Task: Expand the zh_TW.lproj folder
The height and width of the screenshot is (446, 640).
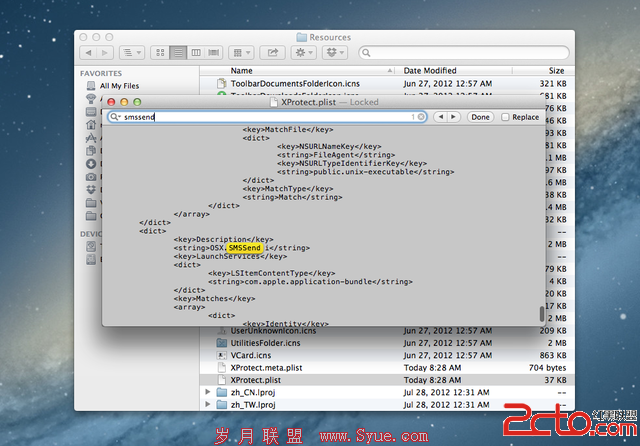Action: coord(208,404)
